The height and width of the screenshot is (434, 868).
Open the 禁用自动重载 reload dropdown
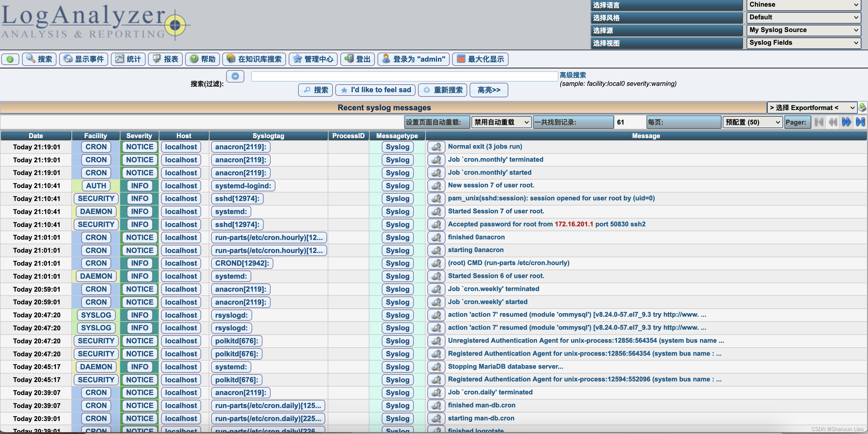pyautogui.click(x=501, y=122)
